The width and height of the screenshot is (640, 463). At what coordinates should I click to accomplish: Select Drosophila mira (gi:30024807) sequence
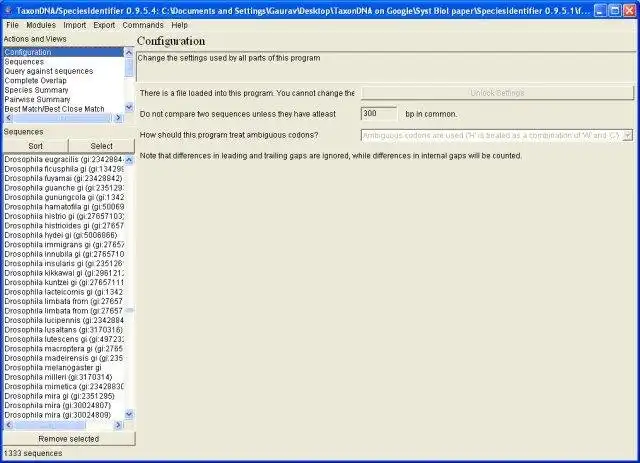point(63,405)
